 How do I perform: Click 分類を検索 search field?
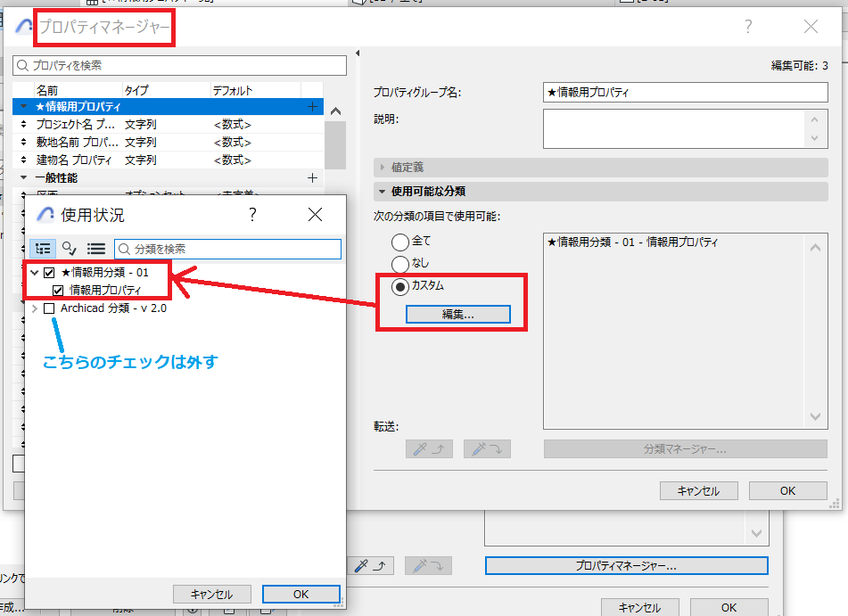227,249
